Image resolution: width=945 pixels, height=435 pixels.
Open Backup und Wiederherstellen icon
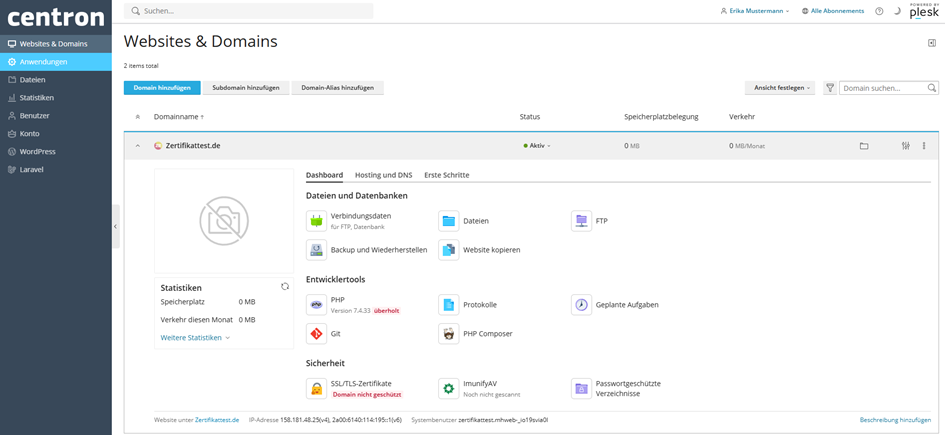click(316, 250)
